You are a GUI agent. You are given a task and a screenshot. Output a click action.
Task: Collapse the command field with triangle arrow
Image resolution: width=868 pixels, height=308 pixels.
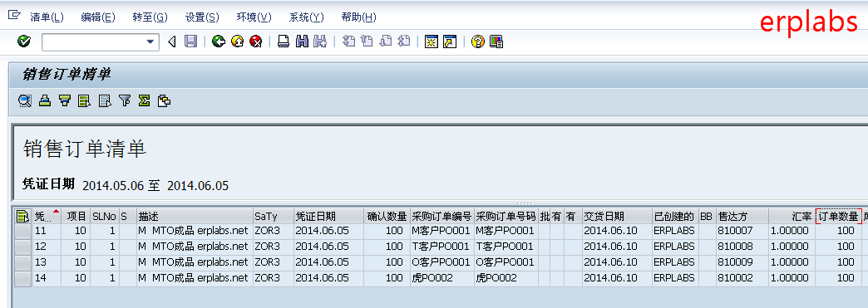(171, 42)
